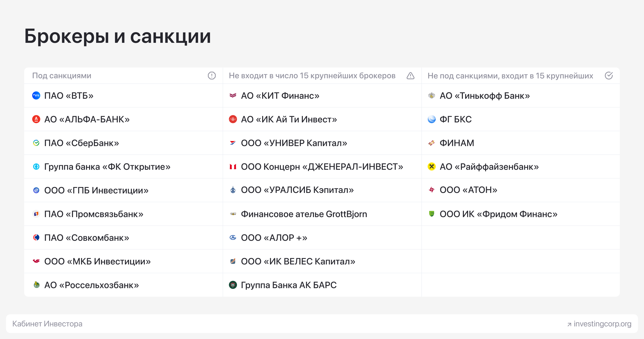Click the FK Otkritie logo icon
The height and width of the screenshot is (339, 644).
tap(36, 166)
